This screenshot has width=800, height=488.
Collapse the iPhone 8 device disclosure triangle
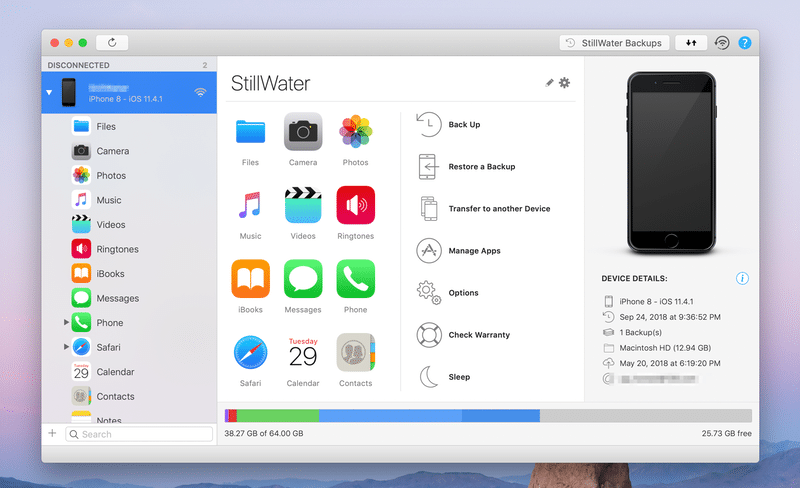tap(49, 93)
